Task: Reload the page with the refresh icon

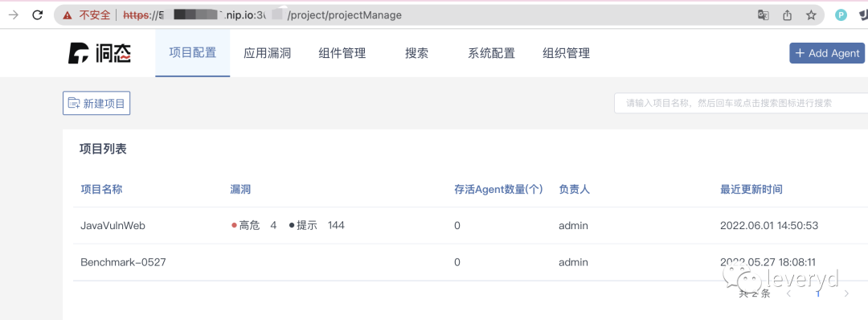Action: 38,15
